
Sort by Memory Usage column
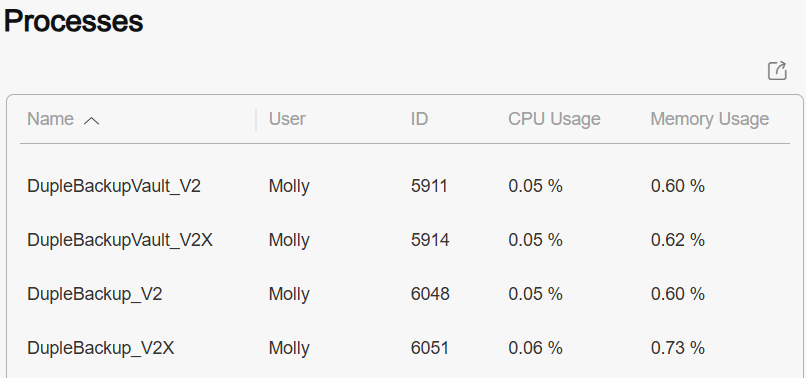pyautogui.click(x=709, y=119)
